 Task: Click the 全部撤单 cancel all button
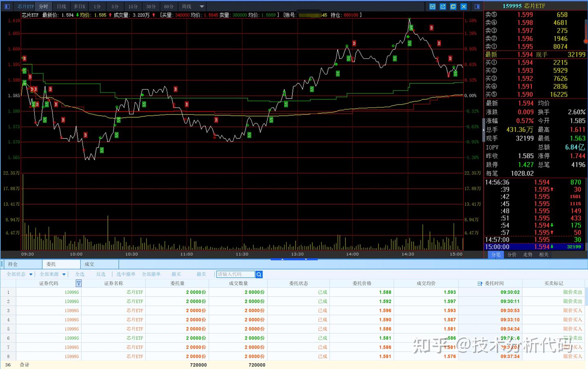coord(151,274)
